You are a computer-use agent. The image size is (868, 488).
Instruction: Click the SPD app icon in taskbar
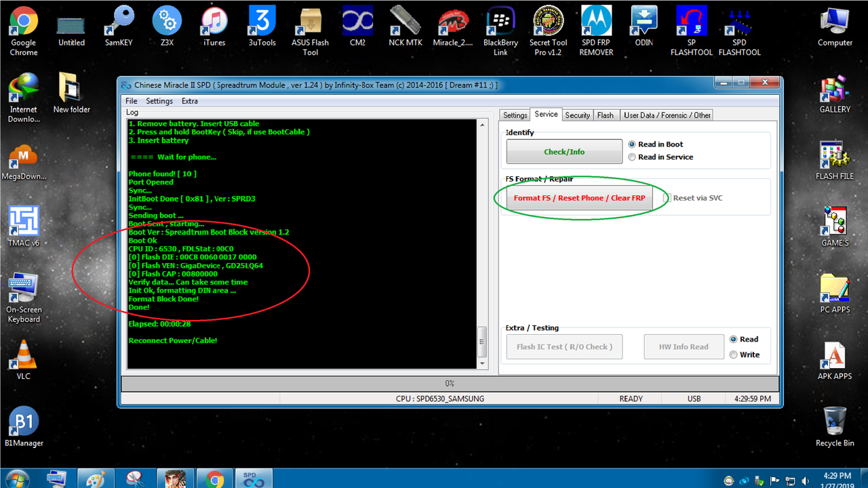[x=254, y=479]
